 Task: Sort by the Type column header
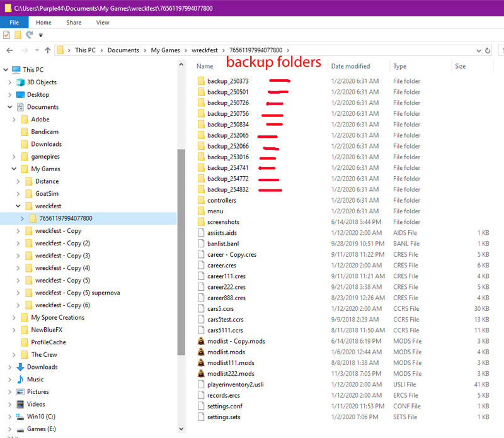click(400, 66)
